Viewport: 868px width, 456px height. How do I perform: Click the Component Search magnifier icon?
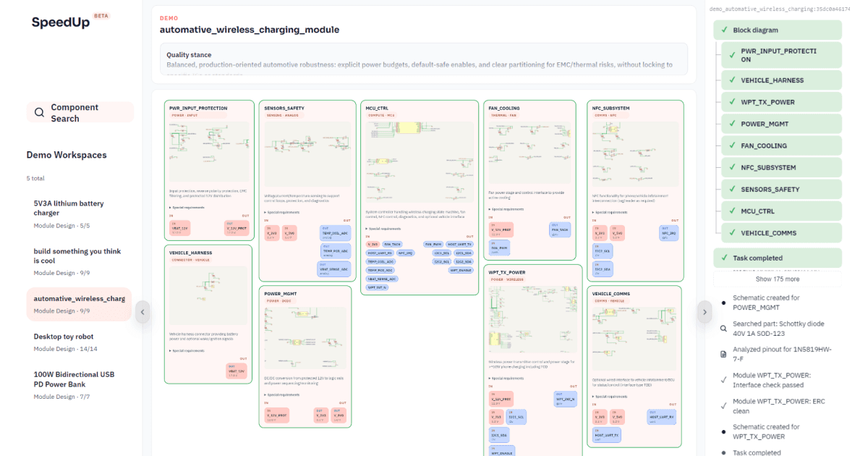38,112
